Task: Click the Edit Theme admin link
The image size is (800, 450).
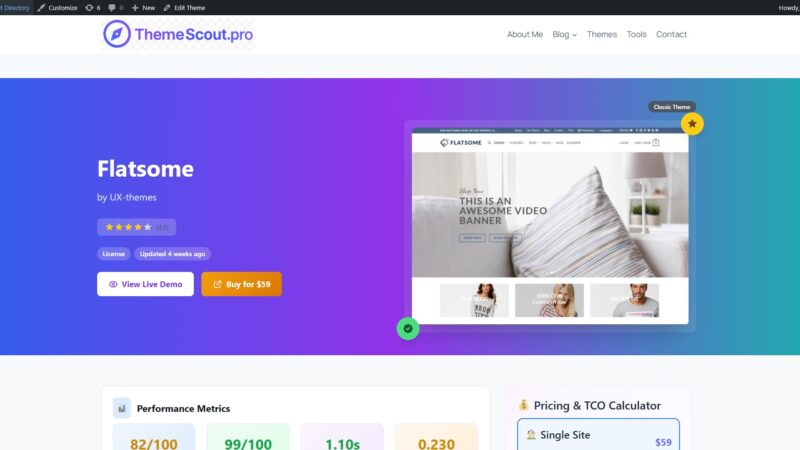Action: (184, 8)
